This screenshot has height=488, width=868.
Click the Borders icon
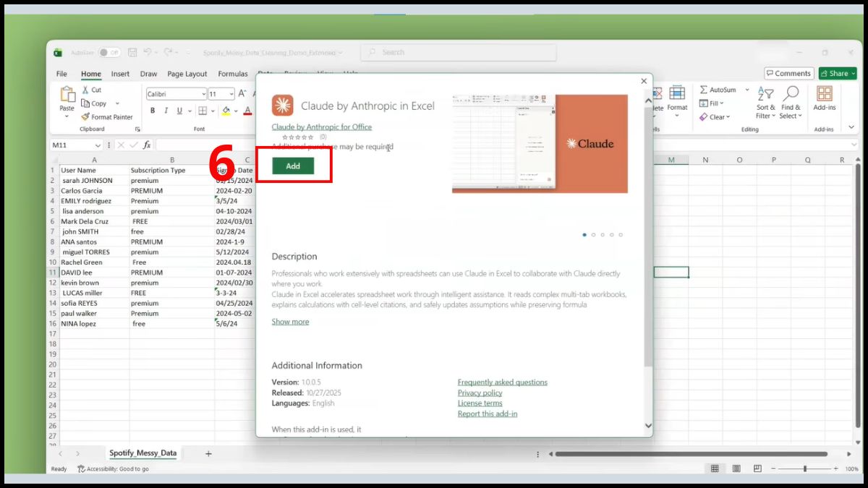coord(203,111)
